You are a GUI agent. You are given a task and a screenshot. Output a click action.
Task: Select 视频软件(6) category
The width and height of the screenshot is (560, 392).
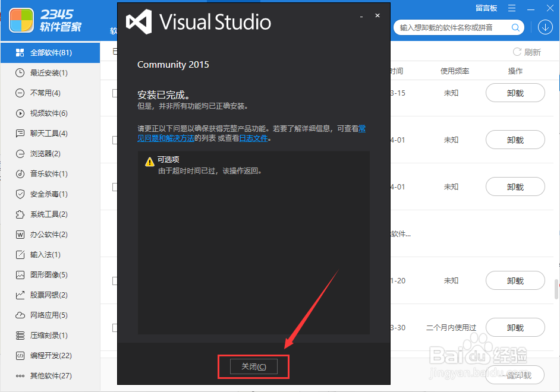click(51, 113)
